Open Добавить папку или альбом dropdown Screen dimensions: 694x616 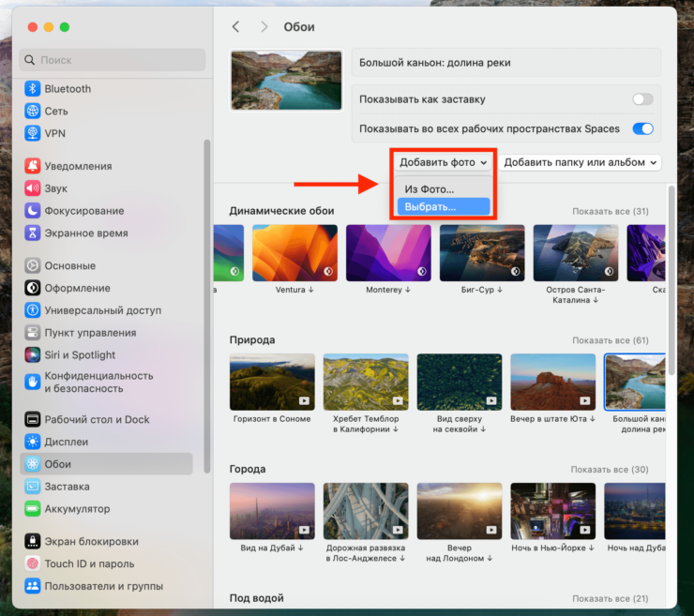point(581,162)
